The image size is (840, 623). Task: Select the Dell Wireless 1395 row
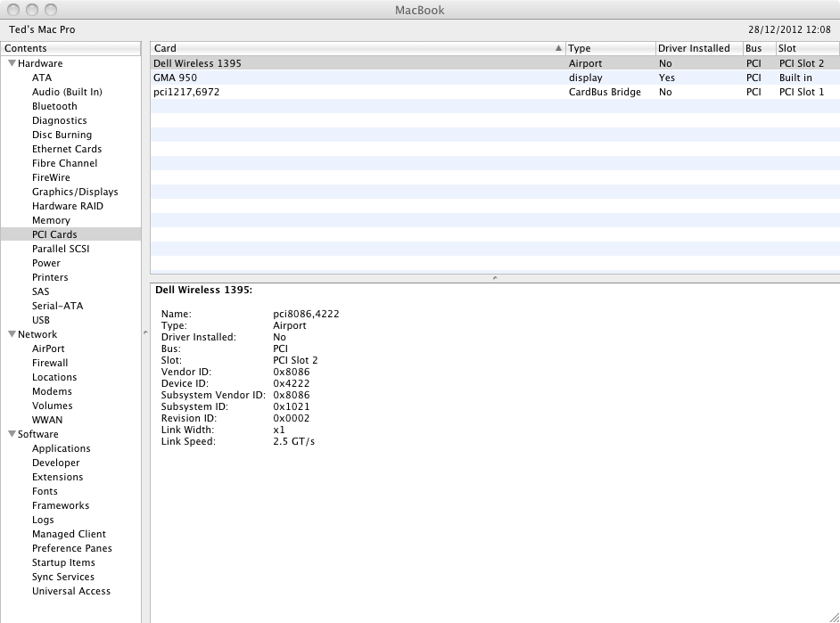[357, 63]
